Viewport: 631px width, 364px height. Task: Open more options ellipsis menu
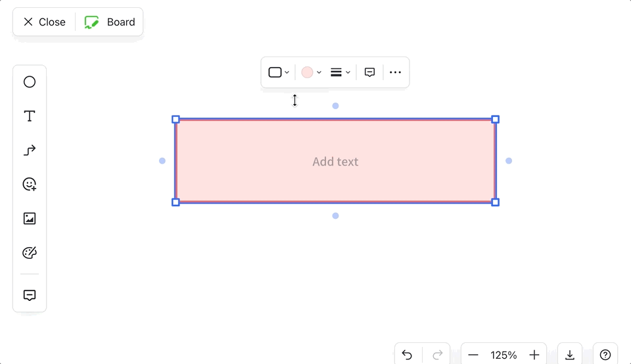[x=395, y=72]
